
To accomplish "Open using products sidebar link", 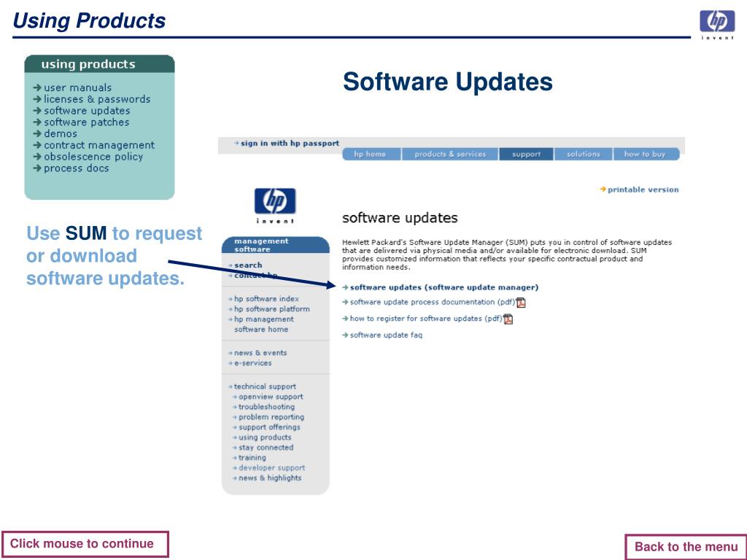I will [264, 437].
